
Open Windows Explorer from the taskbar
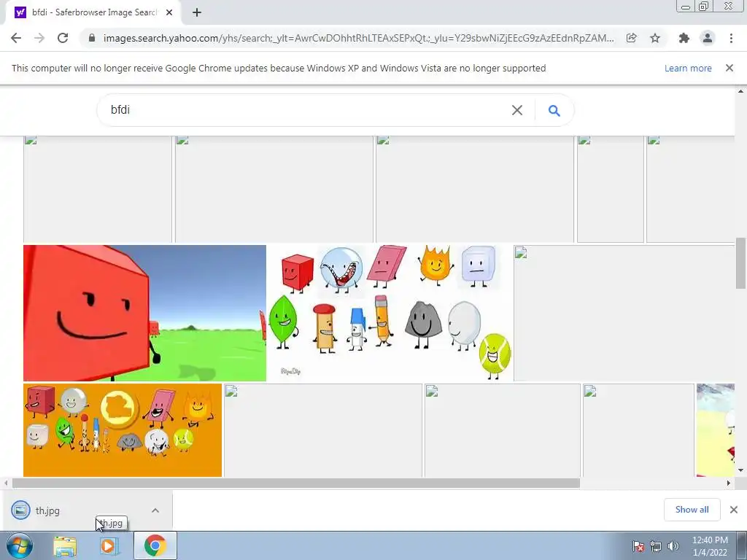point(65,546)
